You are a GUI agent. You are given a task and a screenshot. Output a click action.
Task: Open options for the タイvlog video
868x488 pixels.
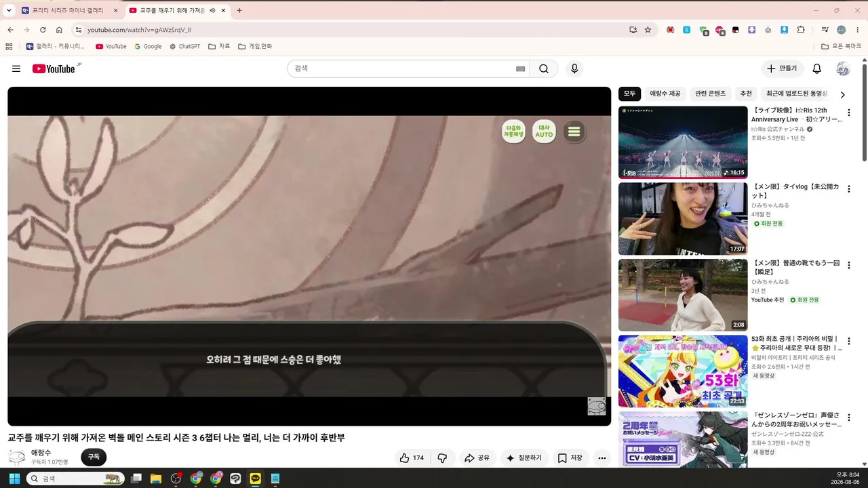pos(848,189)
